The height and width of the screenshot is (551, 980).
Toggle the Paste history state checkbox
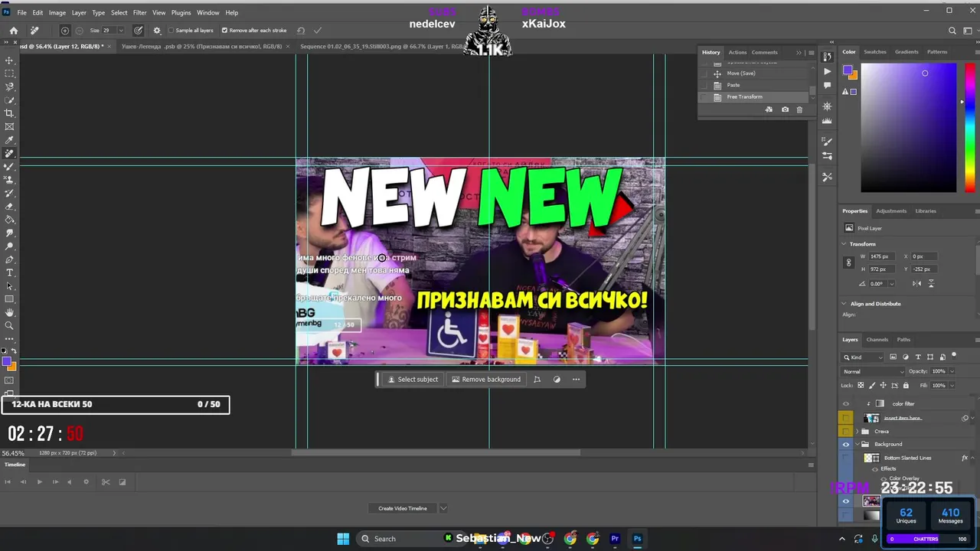pos(704,85)
